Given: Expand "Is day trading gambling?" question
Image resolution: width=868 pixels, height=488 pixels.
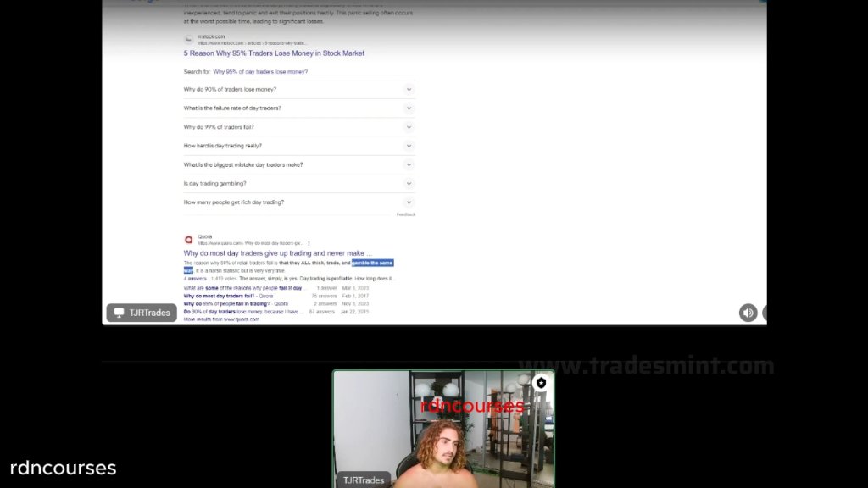Looking at the screenshot, I should 299,183.
